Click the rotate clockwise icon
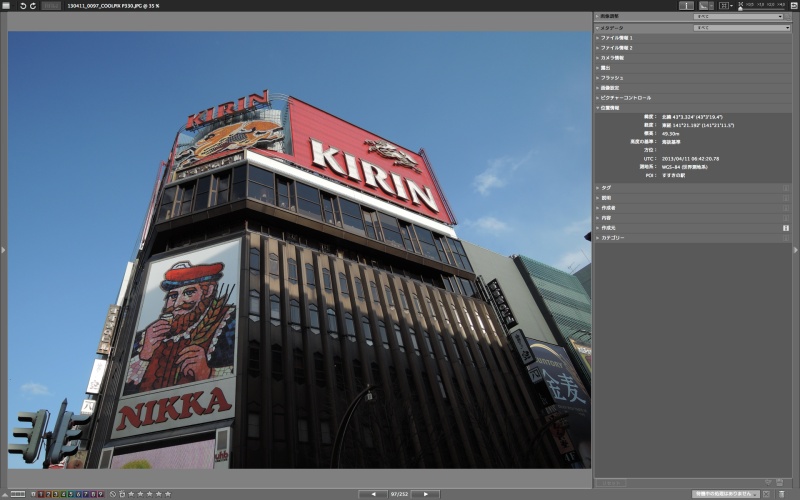This screenshot has height=500, width=800. [x=33, y=6]
